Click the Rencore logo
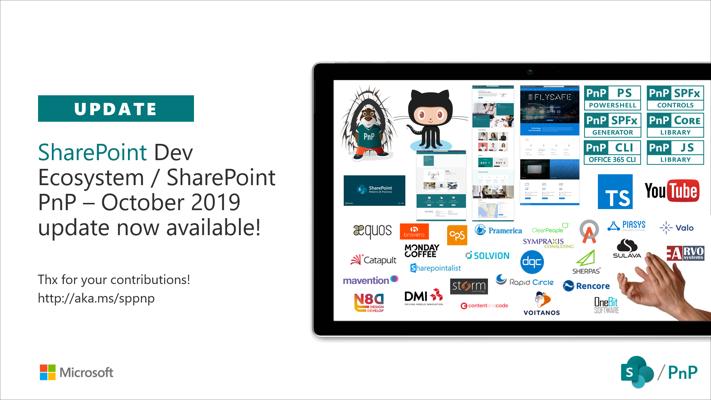 coord(586,286)
